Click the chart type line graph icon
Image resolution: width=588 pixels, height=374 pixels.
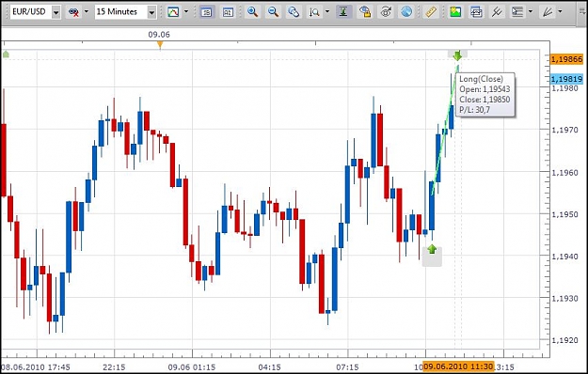[173, 12]
